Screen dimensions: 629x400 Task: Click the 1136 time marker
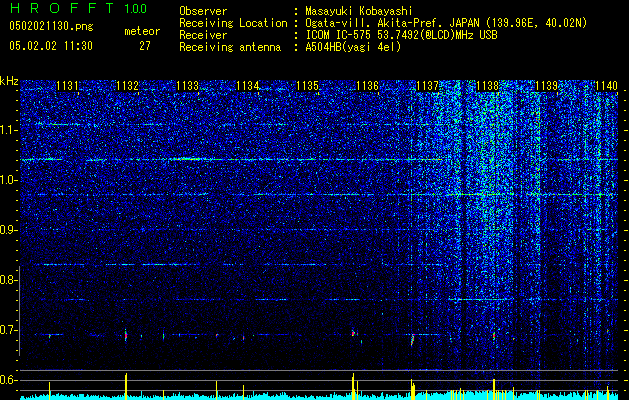coord(367,85)
